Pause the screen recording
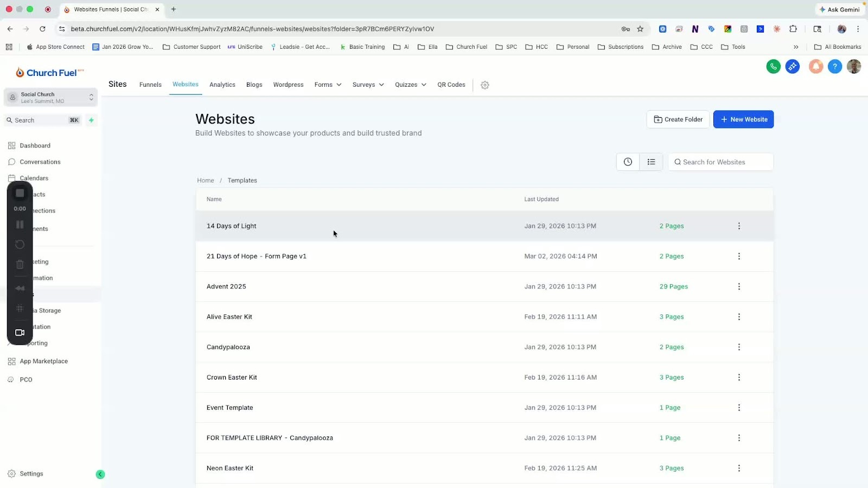The image size is (868, 488). point(20,224)
